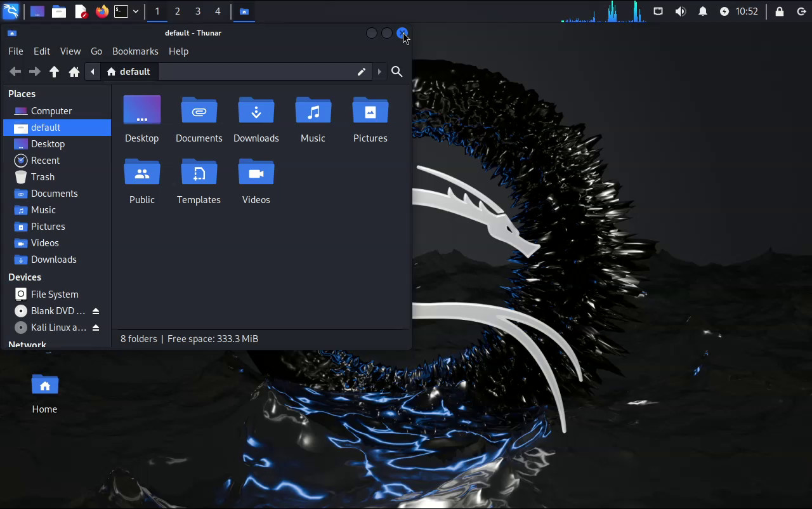
Task: Select Pictures in the sidebar
Action: pos(57,227)
